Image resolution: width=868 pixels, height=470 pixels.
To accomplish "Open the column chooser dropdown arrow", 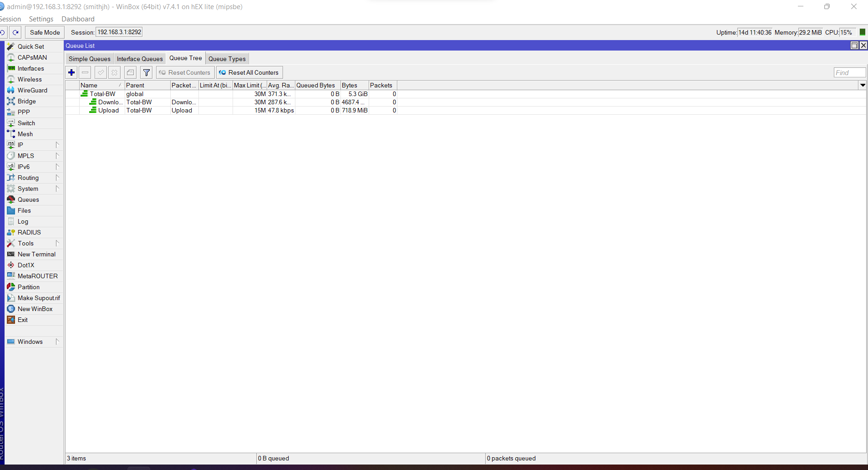I will [862, 85].
